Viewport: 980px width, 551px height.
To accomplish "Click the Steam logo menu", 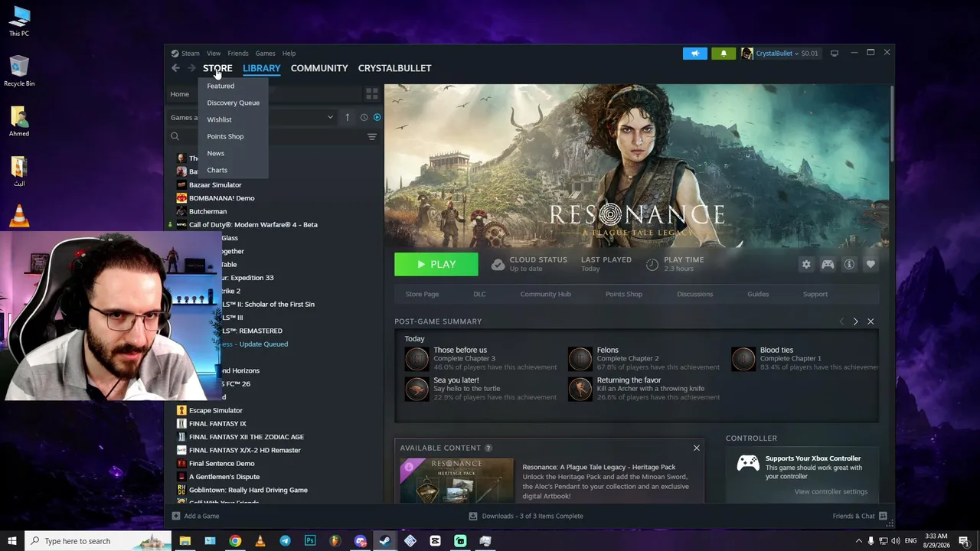I will (185, 54).
